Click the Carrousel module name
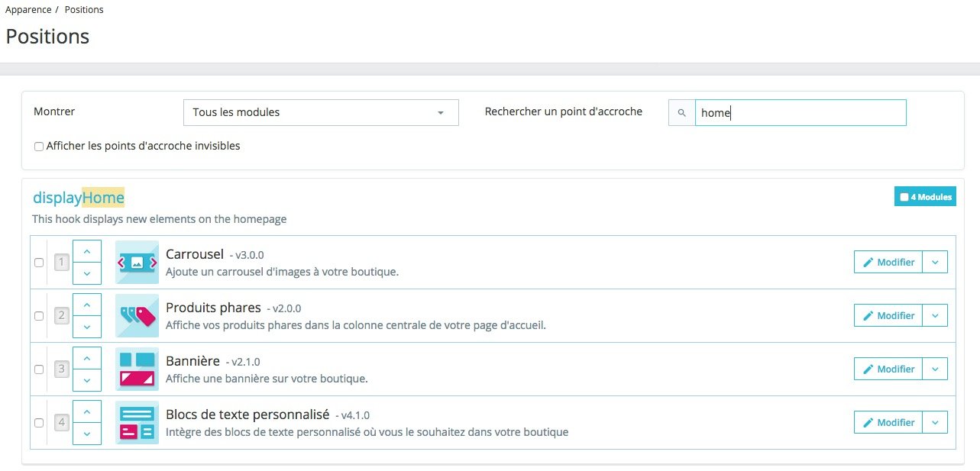Image resolution: width=980 pixels, height=471 pixels. (195, 254)
